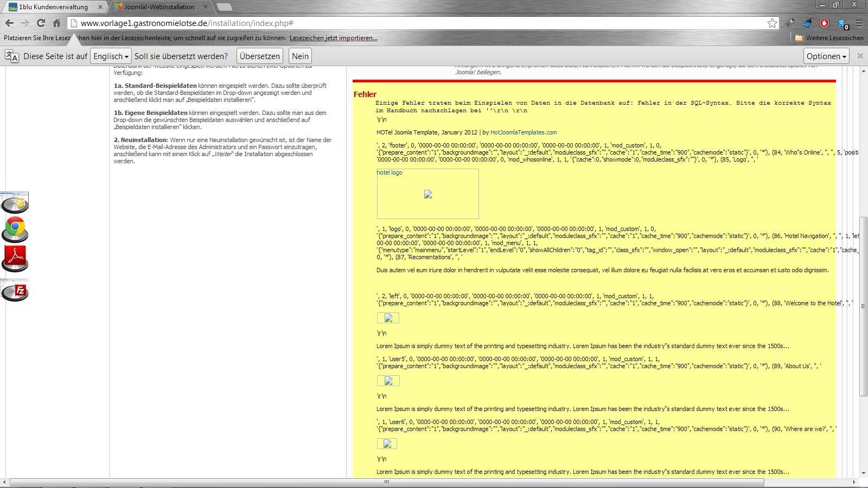The width and height of the screenshot is (868, 488).
Task: Click the 'Duis autem vel eum iriure' sentence
Action: tap(603, 270)
